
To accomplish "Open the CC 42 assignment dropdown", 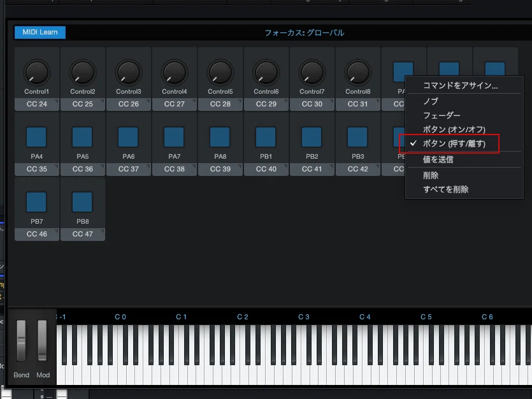I will 358,169.
